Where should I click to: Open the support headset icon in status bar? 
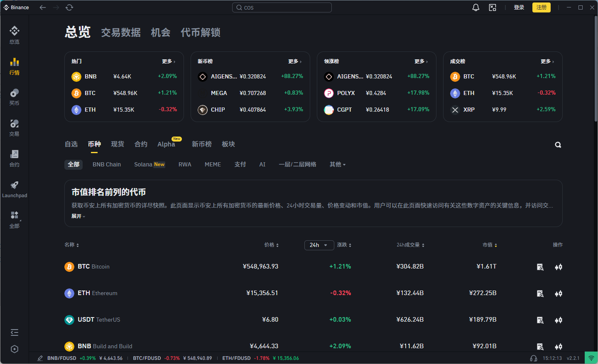point(534,358)
